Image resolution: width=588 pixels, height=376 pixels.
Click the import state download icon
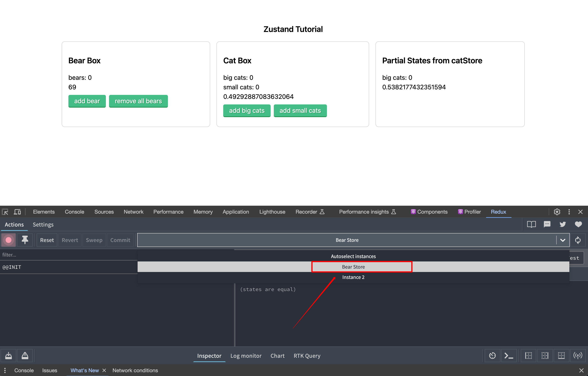click(x=9, y=356)
